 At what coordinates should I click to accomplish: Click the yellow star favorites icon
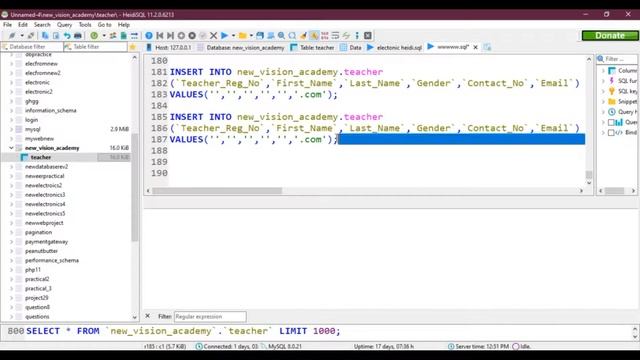tap(133, 47)
